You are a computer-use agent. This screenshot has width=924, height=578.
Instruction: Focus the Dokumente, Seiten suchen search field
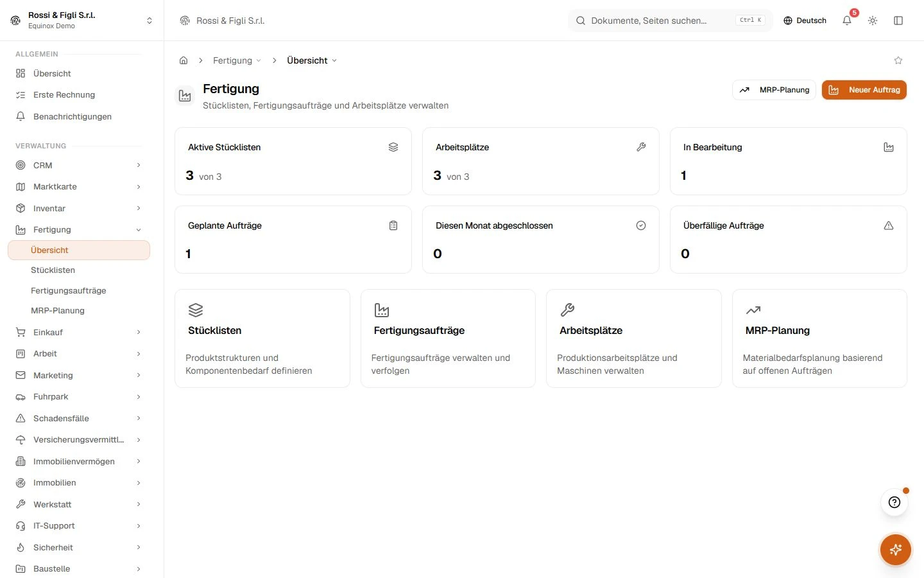(x=671, y=21)
